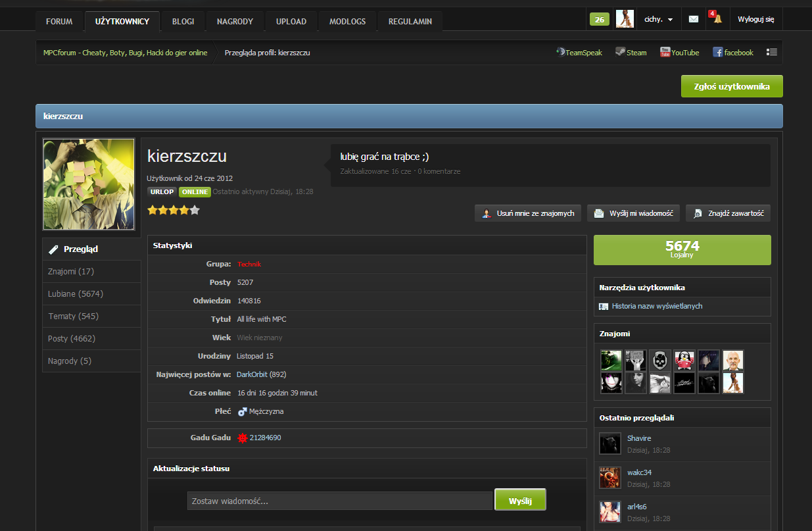Click the 0 komentarze link
Image resolution: width=812 pixels, height=531 pixels.
point(439,171)
